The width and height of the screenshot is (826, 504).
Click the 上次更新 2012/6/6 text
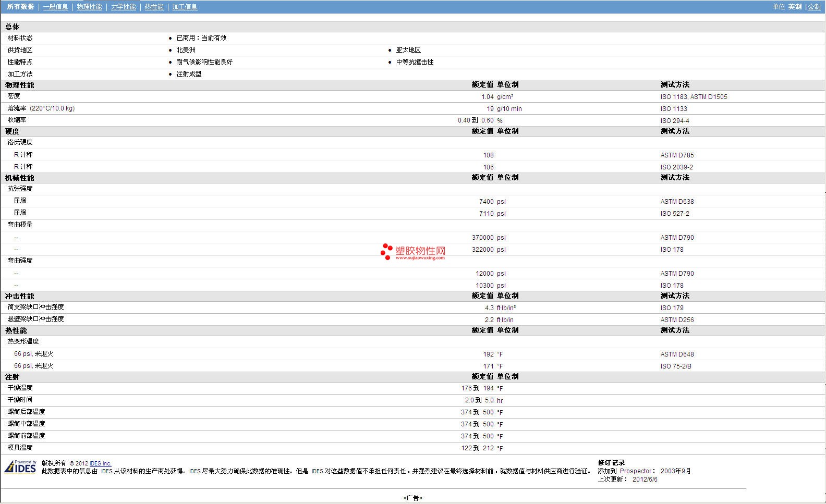click(627, 480)
